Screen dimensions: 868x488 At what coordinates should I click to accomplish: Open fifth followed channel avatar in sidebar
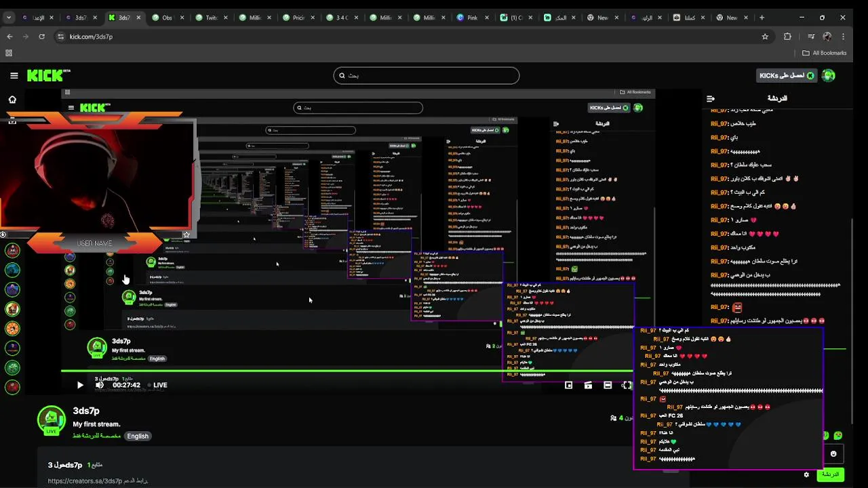(12, 329)
